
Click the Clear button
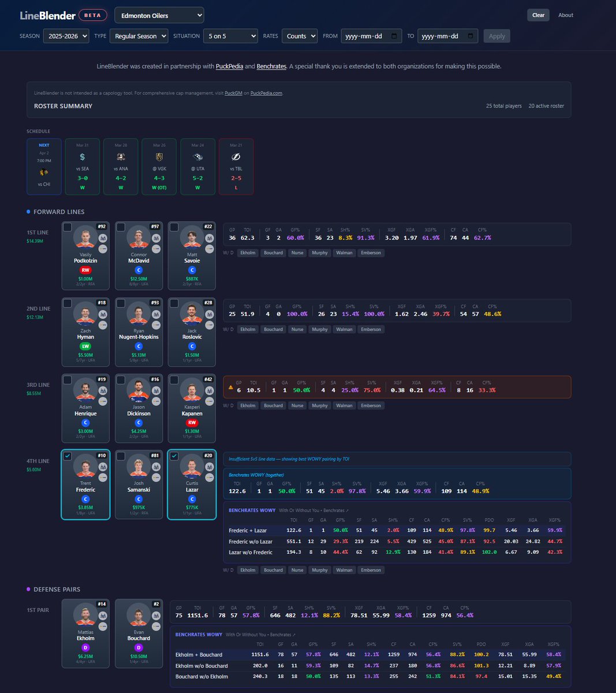[x=538, y=15]
